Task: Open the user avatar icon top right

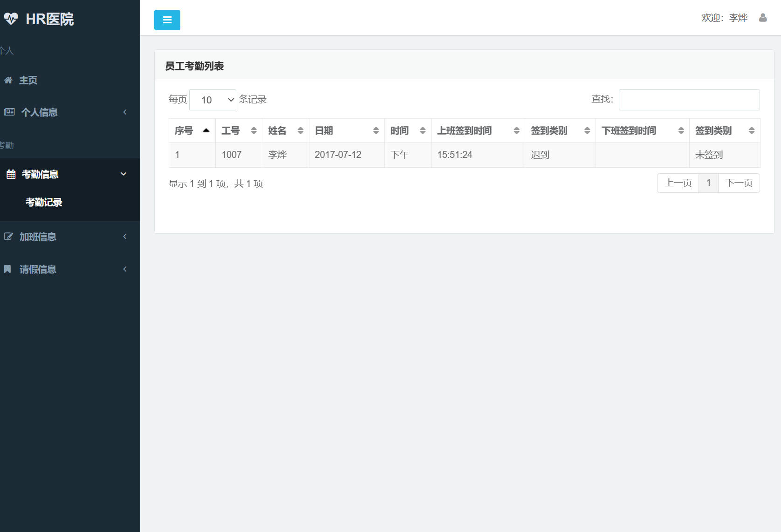Action: point(763,18)
